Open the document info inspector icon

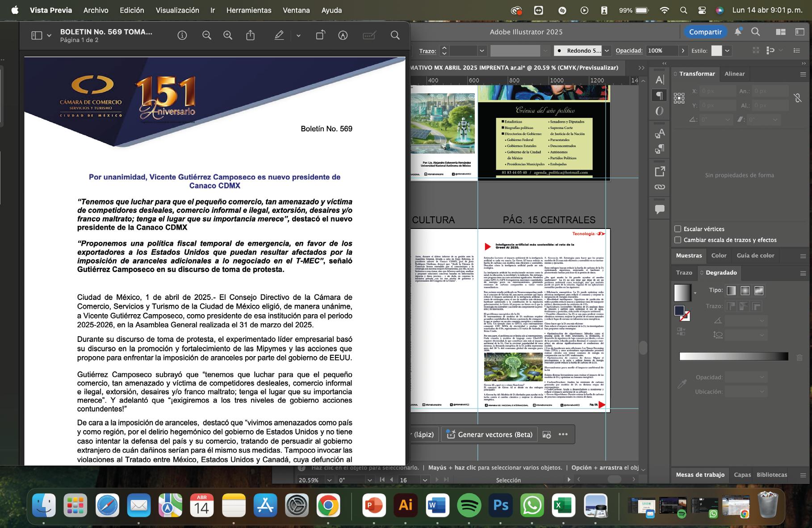(x=182, y=35)
